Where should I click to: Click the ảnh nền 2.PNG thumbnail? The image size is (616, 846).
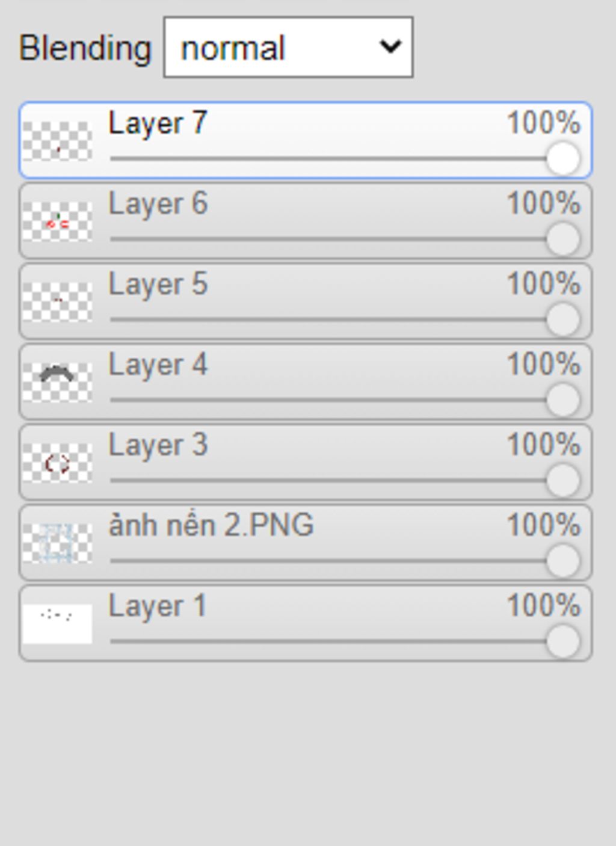pyautogui.click(x=57, y=544)
